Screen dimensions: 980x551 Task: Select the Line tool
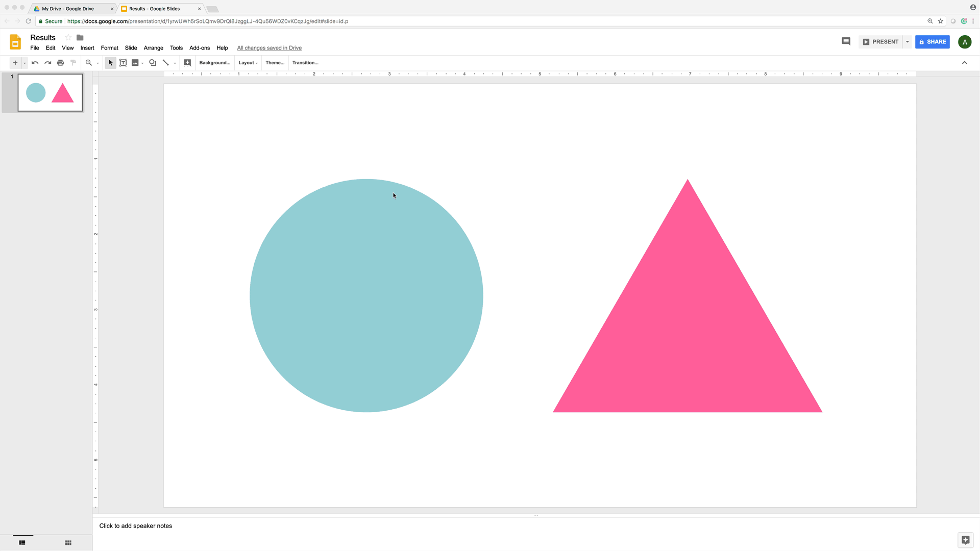pos(165,62)
